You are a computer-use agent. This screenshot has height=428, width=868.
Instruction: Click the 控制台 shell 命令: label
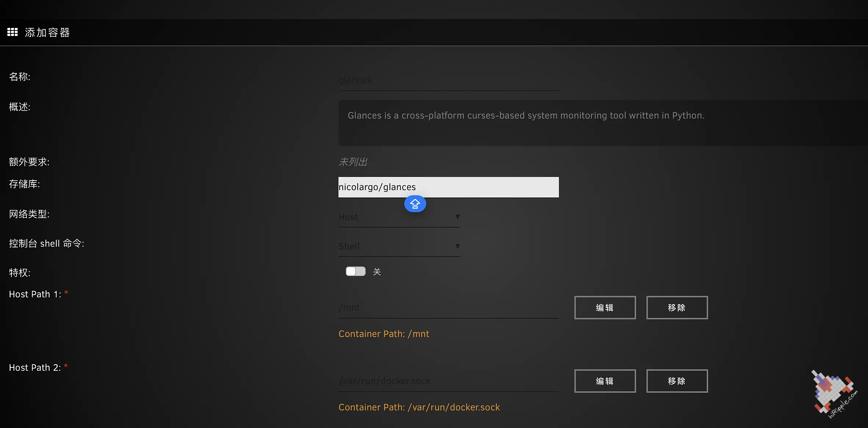46,243
